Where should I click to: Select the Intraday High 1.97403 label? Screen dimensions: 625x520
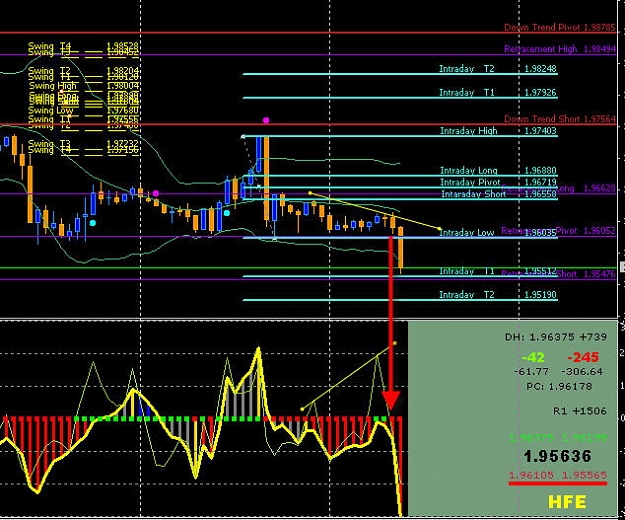tap(498, 131)
